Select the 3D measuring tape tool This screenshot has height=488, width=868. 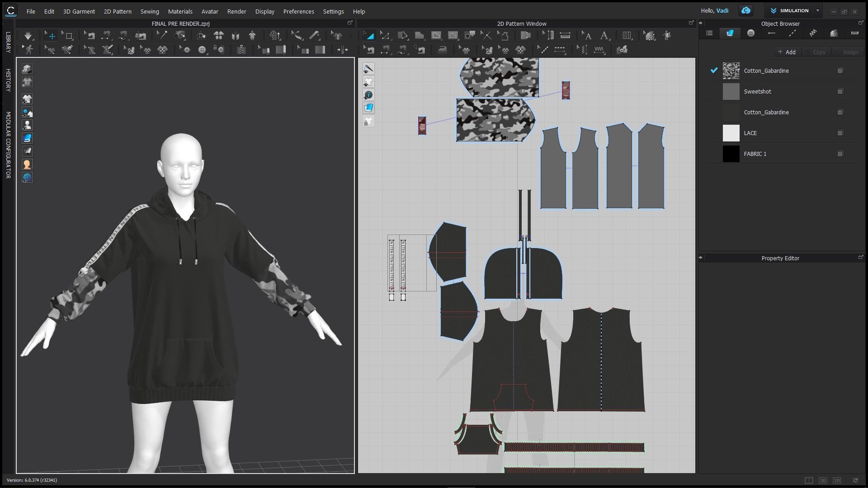pyautogui.click(x=315, y=35)
